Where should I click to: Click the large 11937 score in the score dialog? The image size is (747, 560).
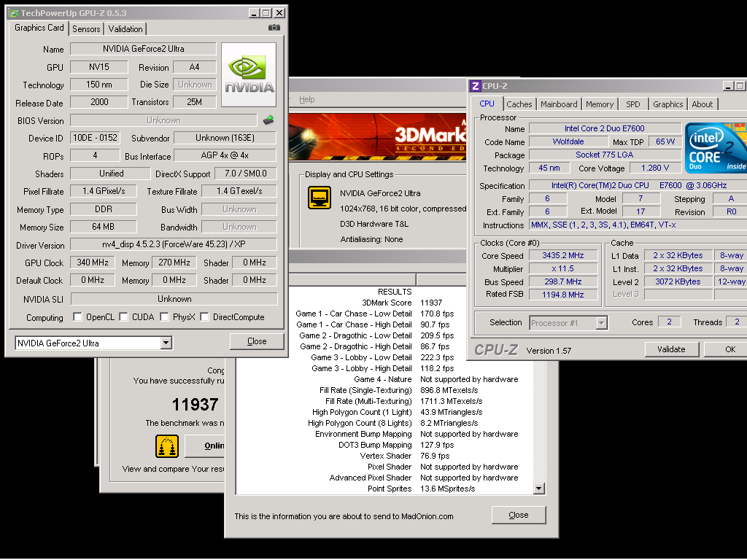195,405
